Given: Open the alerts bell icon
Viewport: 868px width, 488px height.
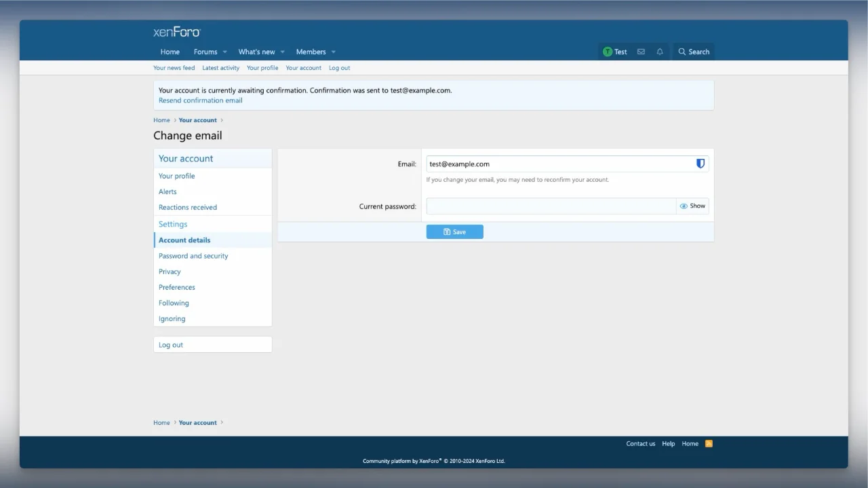Looking at the screenshot, I should tap(660, 52).
